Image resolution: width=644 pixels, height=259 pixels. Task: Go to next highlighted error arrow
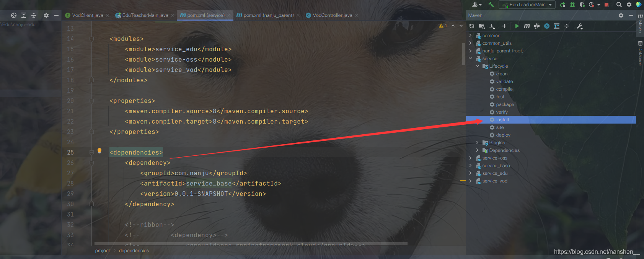click(461, 26)
